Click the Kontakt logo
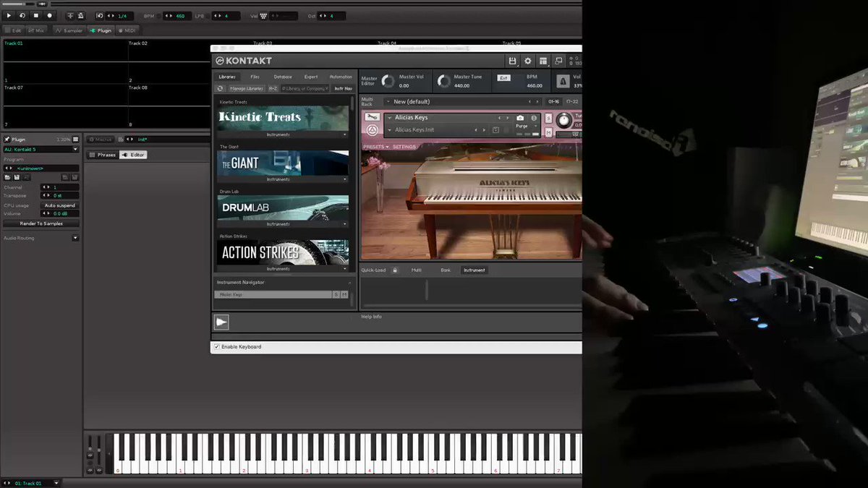 click(x=243, y=61)
